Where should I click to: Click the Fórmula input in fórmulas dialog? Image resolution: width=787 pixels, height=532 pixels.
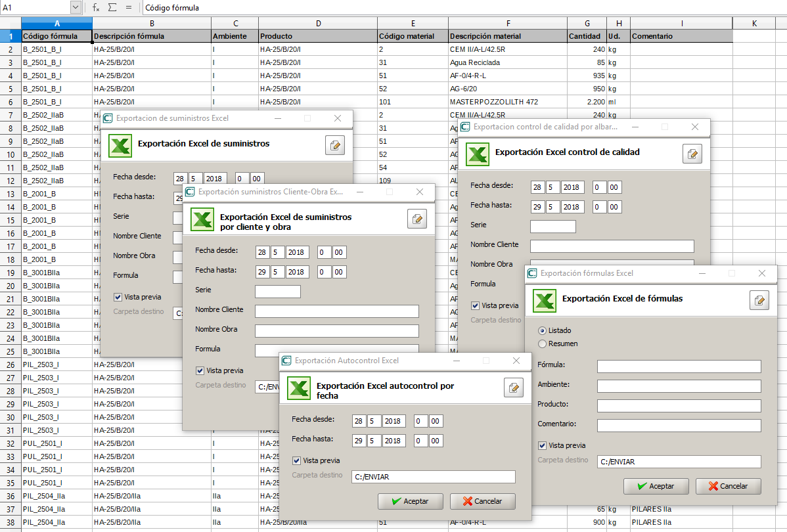(679, 366)
